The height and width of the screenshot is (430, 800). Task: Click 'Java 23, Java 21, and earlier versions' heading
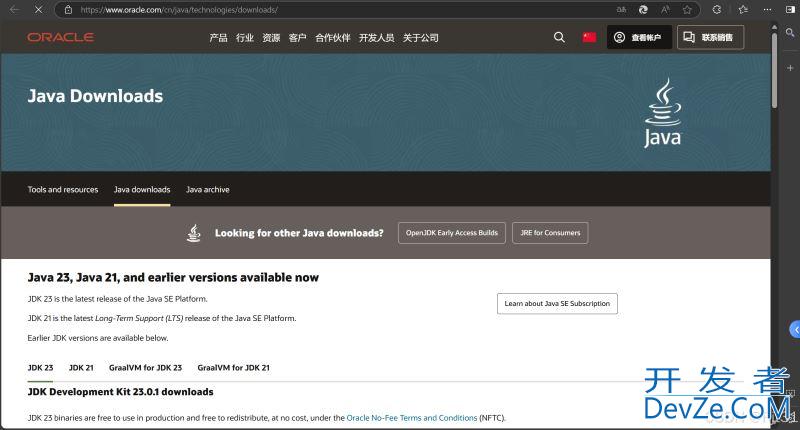pyautogui.click(x=173, y=277)
